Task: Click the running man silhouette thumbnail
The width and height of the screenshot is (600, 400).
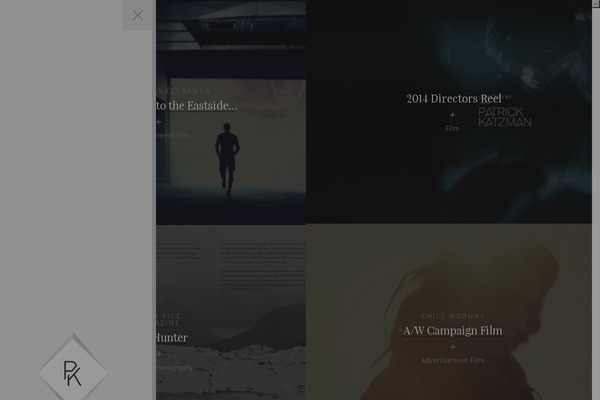Action: pos(227,159)
